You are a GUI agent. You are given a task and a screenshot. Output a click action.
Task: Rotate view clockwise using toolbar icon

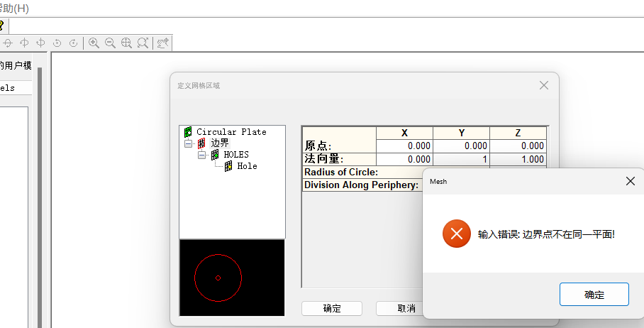point(74,43)
